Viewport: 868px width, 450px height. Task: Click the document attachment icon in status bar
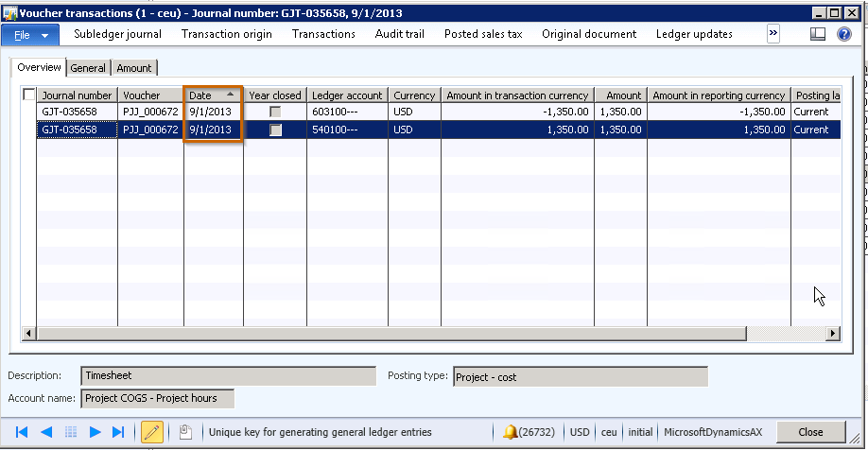[185, 432]
